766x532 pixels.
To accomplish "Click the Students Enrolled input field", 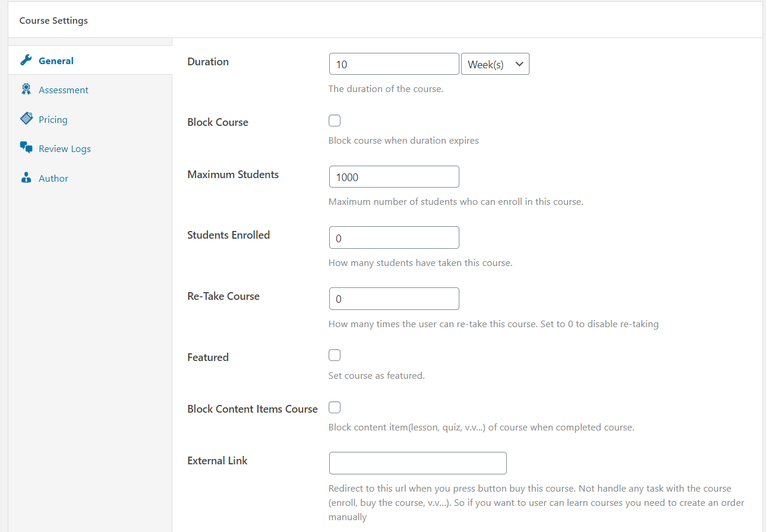I will pos(394,237).
